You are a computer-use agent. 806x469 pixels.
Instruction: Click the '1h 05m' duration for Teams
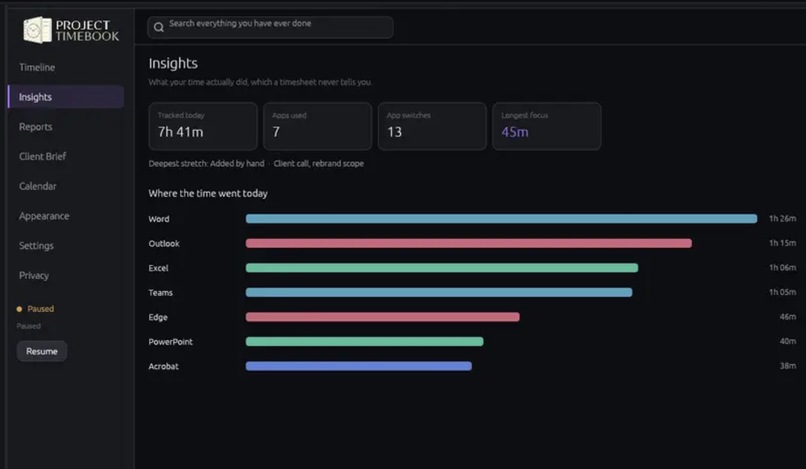pos(782,292)
